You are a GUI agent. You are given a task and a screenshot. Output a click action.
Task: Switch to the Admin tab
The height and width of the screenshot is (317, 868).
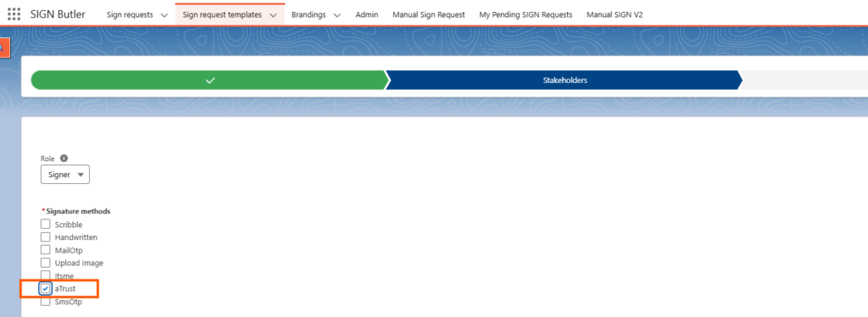[x=366, y=15]
